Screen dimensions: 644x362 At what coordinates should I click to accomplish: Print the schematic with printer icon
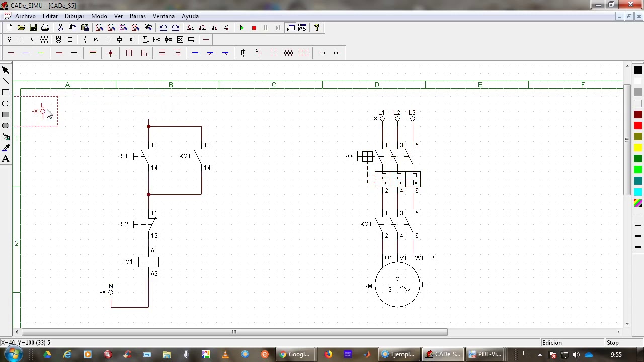[x=45, y=28]
